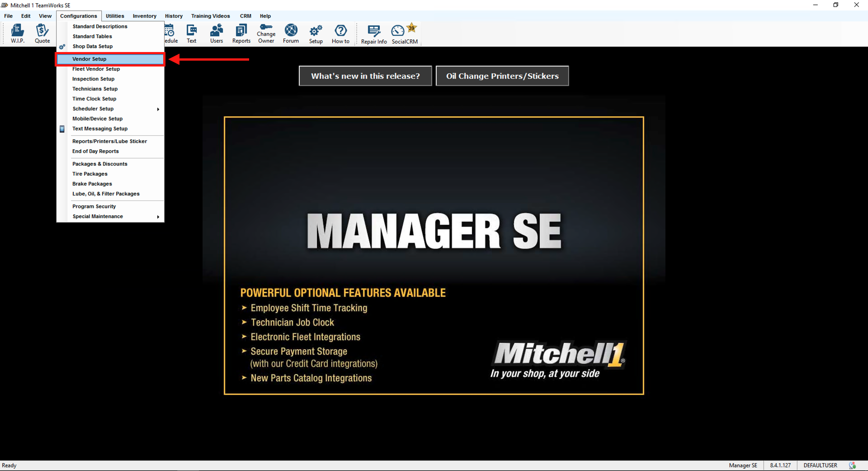Screen dimensions: 868x471
Task: Choose Packages & Discounts from the menu
Action: click(x=100, y=164)
